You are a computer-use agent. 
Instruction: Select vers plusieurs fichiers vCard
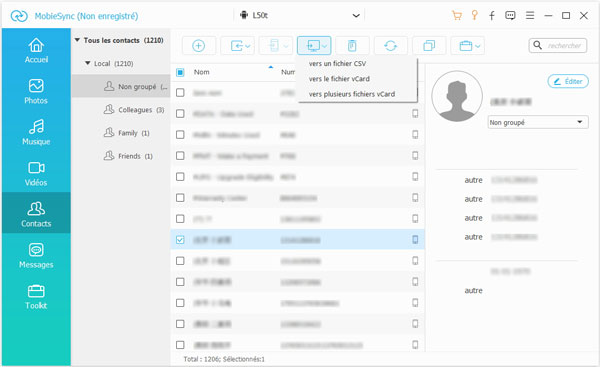tap(352, 94)
